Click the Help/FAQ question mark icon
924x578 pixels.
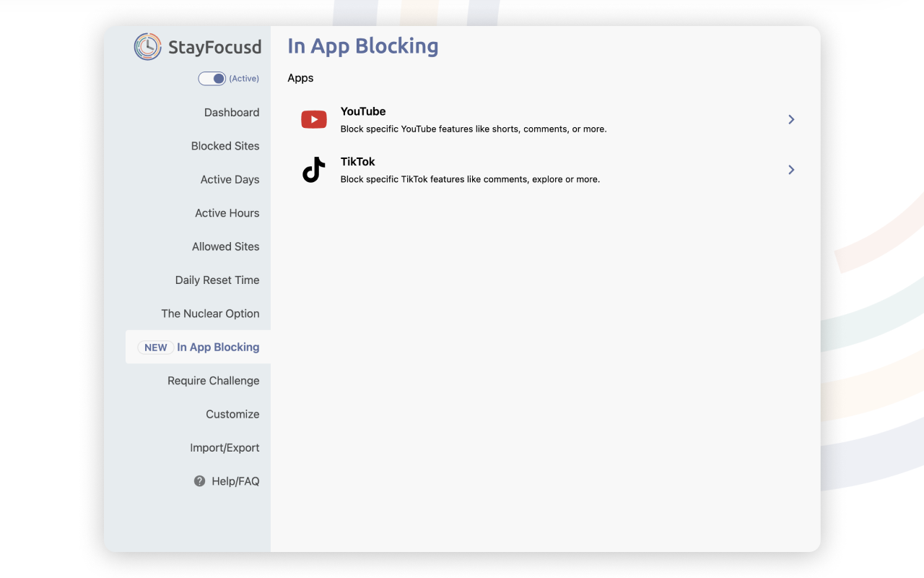coord(199,481)
